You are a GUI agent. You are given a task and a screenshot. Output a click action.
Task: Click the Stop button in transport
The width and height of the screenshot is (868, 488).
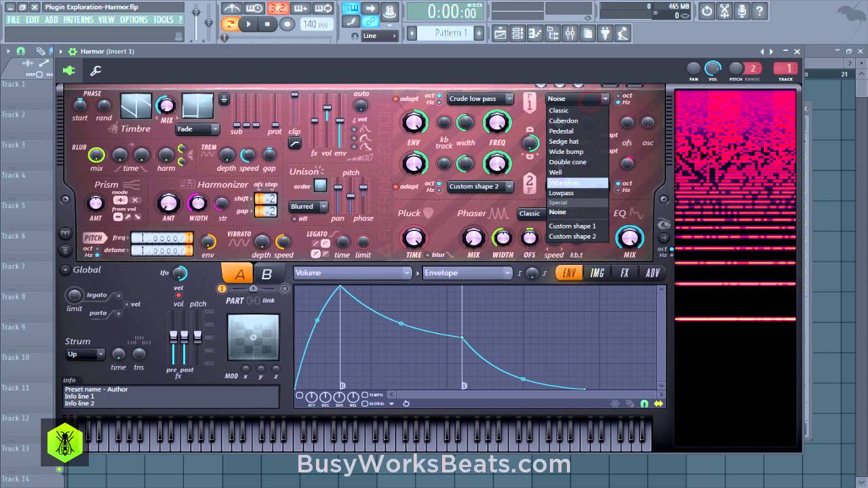pos(267,24)
